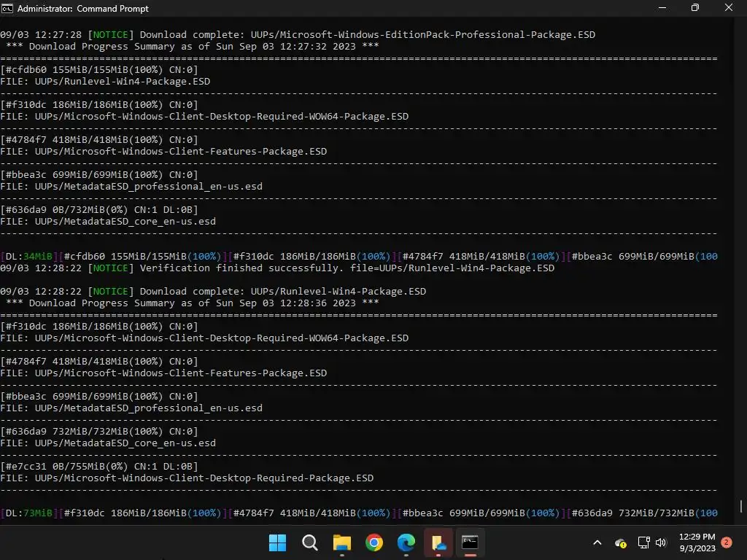Open the Windows Start menu

click(x=277, y=542)
